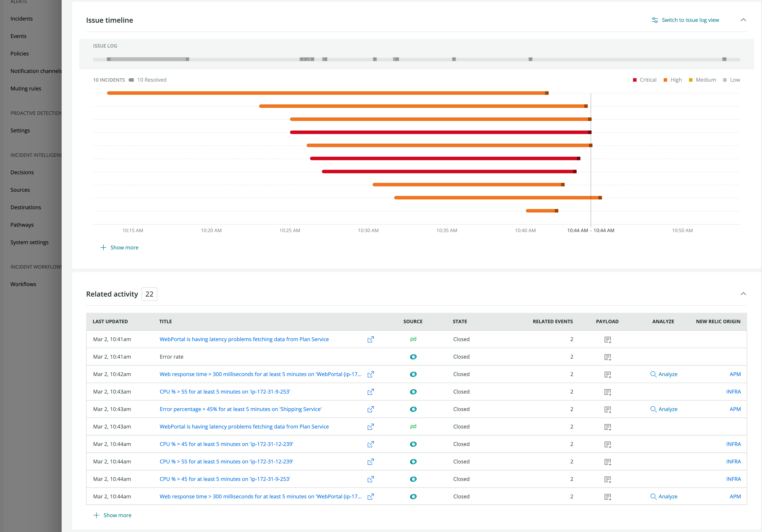This screenshot has width=762, height=532.
Task: Open Pathways in the sidebar menu
Action: click(x=22, y=225)
